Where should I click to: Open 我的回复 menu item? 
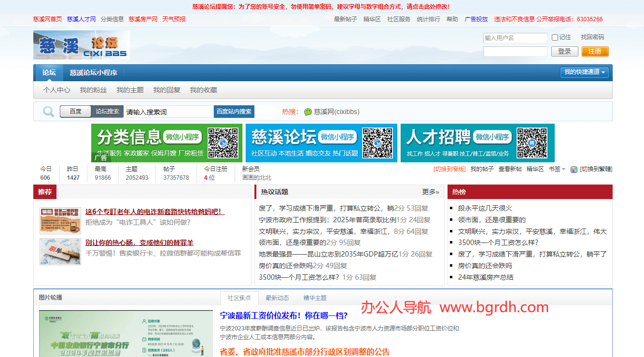pos(167,90)
